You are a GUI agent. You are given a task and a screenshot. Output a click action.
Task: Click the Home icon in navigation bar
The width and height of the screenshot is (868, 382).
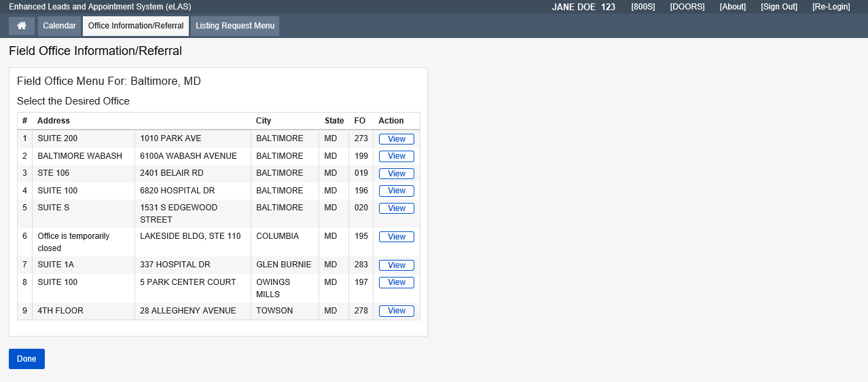click(22, 26)
